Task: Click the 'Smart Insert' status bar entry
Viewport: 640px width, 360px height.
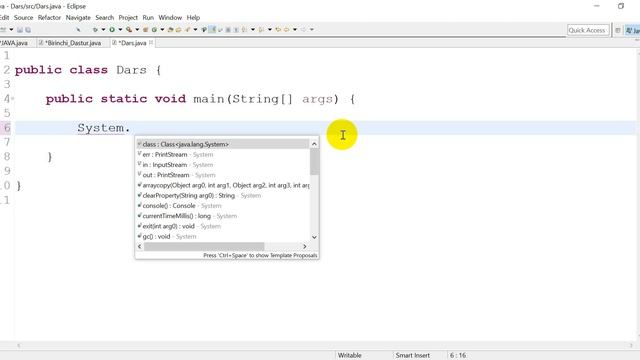Action: coord(412,356)
